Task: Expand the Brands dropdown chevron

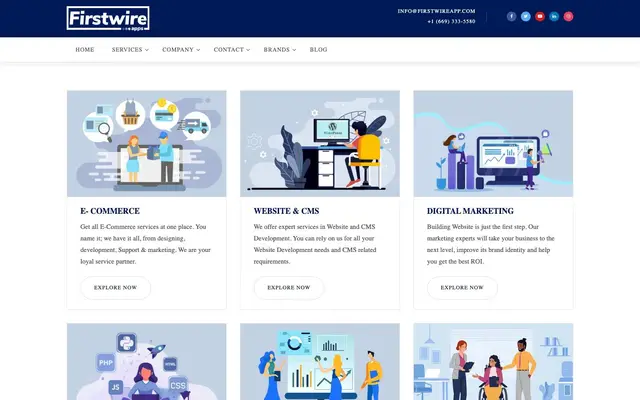Action: (x=294, y=50)
